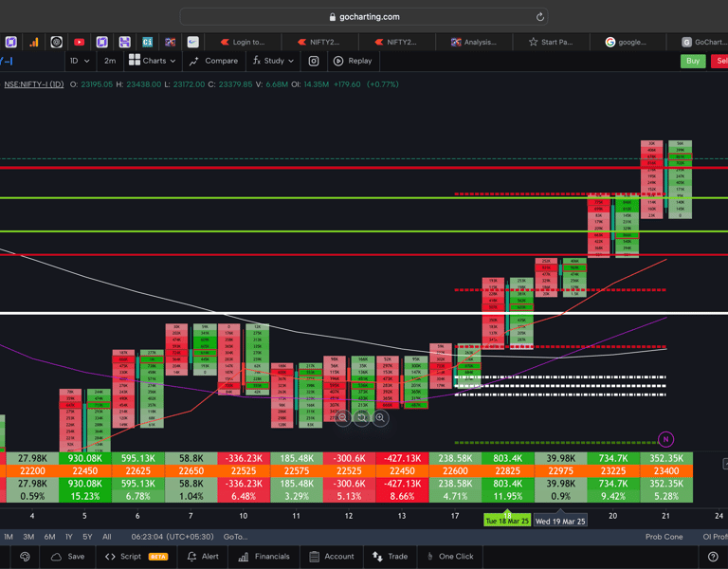Click the reset zoom icon on the chart
The width and height of the screenshot is (728, 569).
[x=362, y=417]
